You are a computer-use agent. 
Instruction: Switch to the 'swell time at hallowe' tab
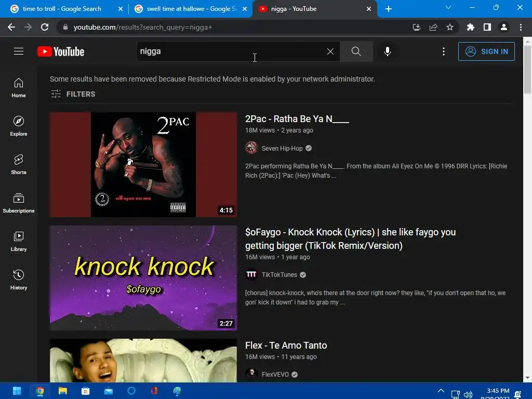pyautogui.click(x=192, y=9)
